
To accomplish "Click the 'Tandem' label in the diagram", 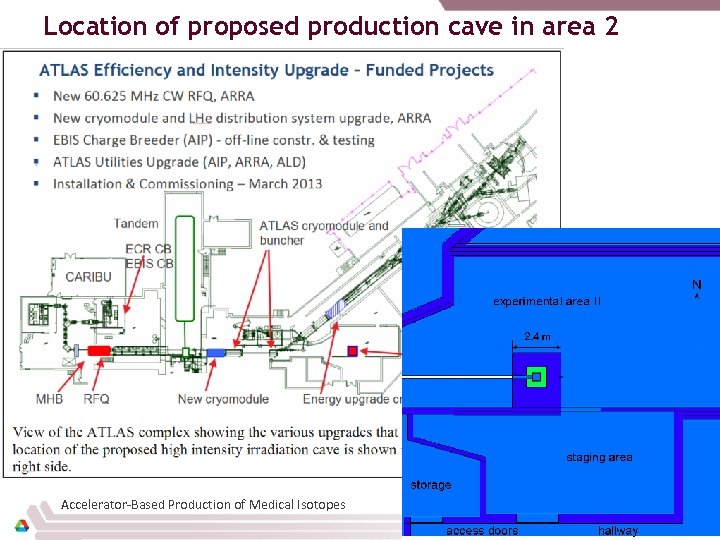I will coord(136,224).
